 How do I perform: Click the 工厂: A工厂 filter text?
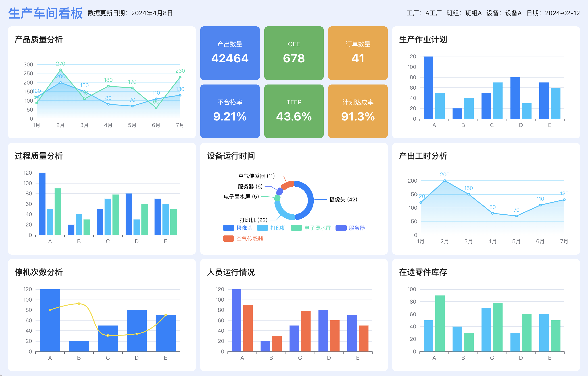click(424, 13)
